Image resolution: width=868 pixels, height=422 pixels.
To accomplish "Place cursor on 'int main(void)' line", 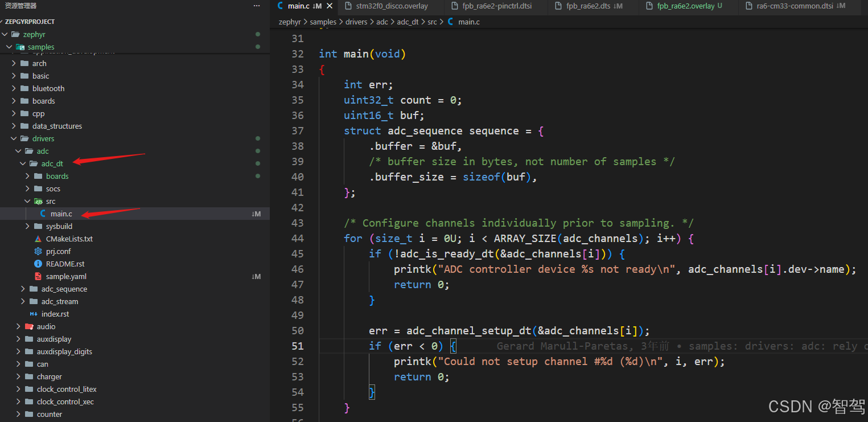I will pyautogui.click(x=362, y=54).
